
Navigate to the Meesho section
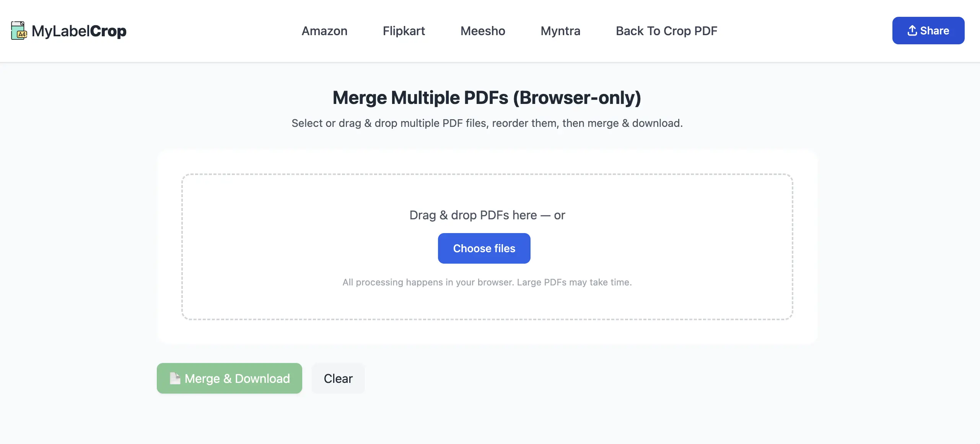(x=483, y=31)
